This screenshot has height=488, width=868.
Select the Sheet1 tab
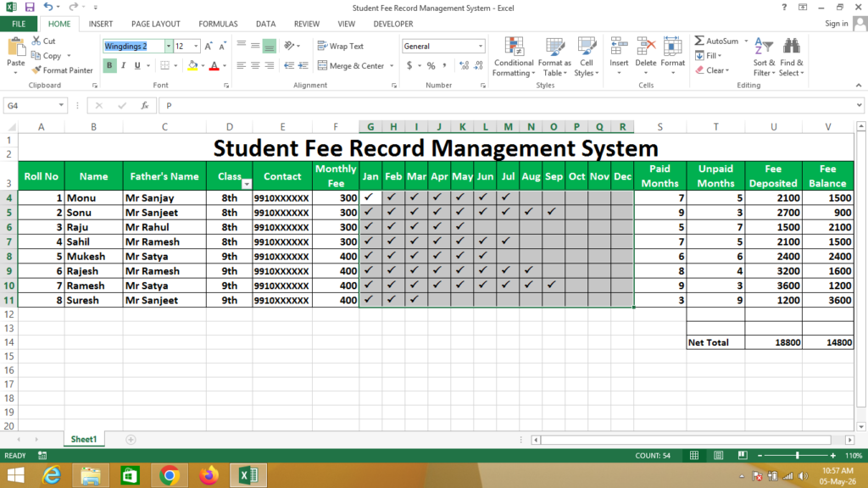(x=84, y=440)
